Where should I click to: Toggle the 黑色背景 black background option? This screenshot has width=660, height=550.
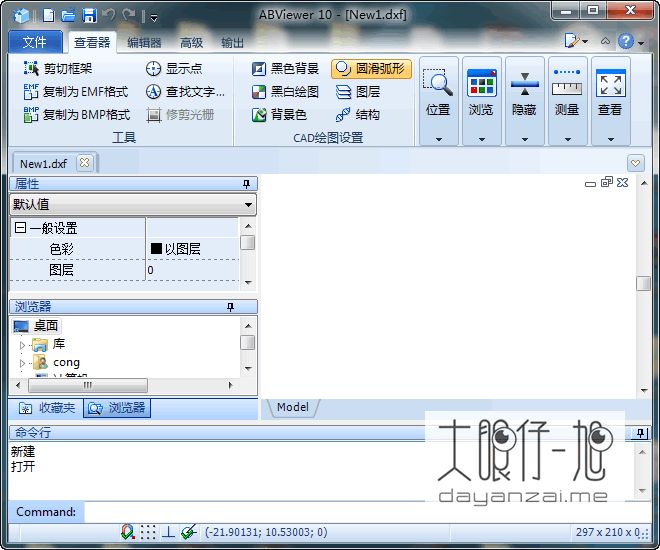285,68
